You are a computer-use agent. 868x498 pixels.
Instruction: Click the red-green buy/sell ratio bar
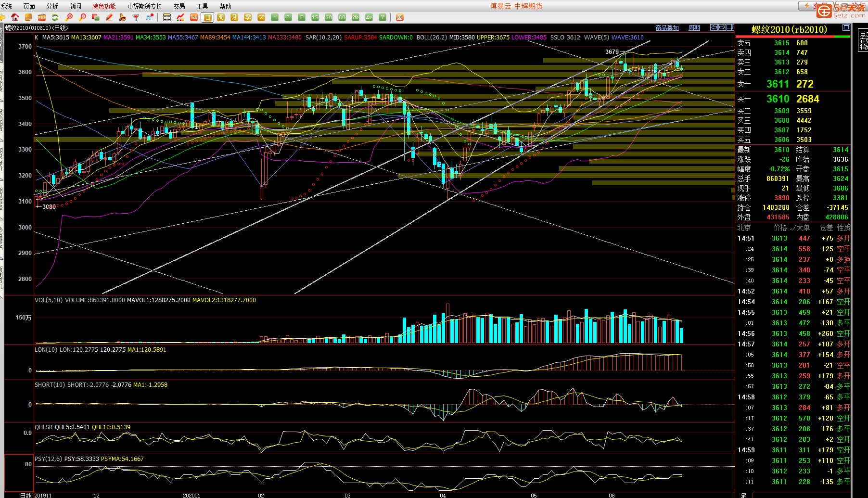pos(793,37)
